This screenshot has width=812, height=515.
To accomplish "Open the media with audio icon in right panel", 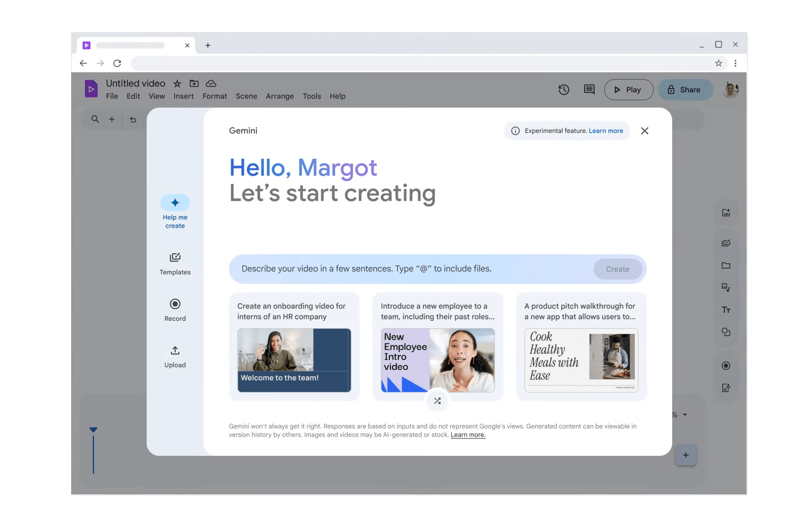I will (726, 288).
